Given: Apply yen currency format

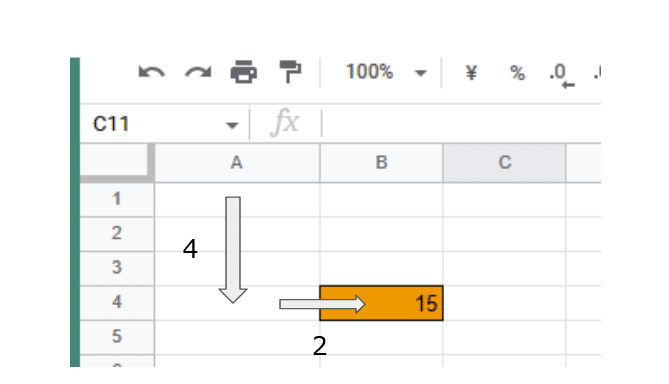Looking at the screenshot, I should 471,73.
